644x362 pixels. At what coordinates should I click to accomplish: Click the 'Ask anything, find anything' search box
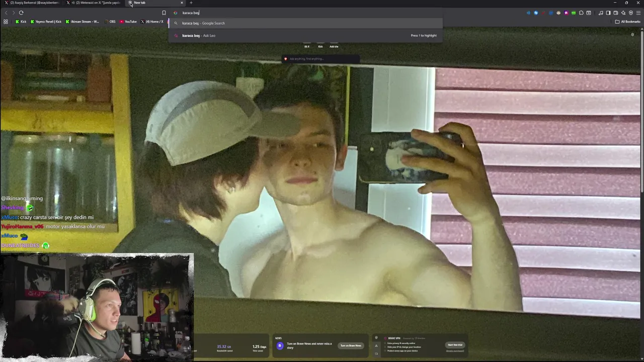(x=320, y=59)
